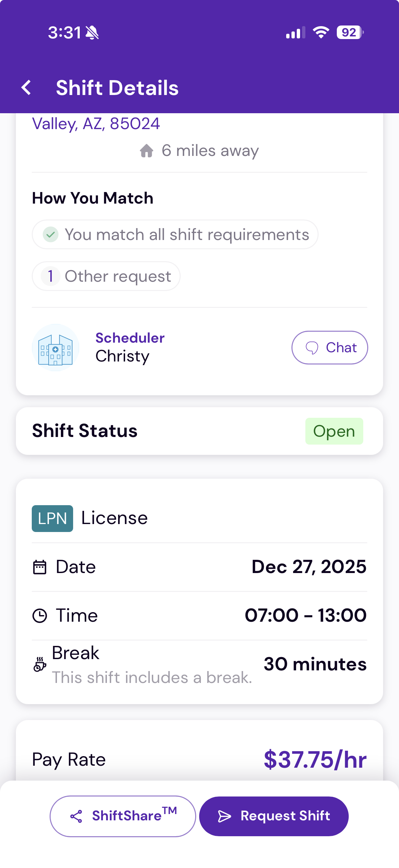This screenshot has height=868, width=399.
Task: Open Chat with scheduler Christy
Action: 329,347
